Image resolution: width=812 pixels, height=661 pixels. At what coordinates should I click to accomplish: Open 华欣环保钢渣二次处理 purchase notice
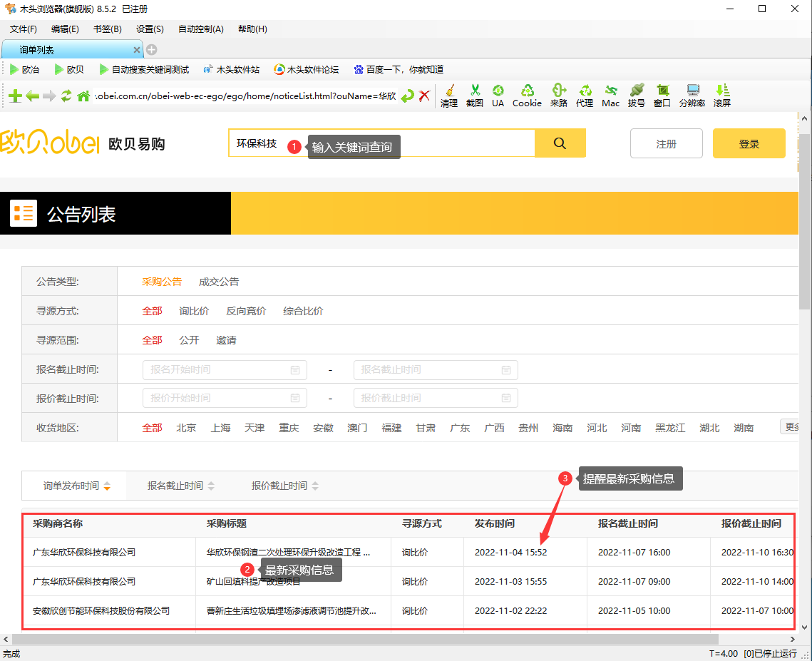(x=288, y=552)
